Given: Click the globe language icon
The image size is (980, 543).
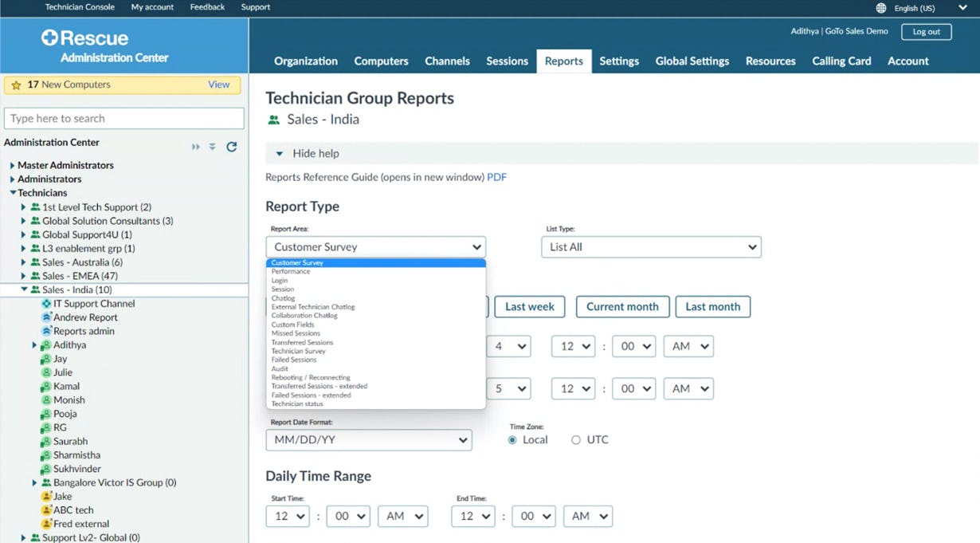Looking at the screenshot, I should 880,8.
